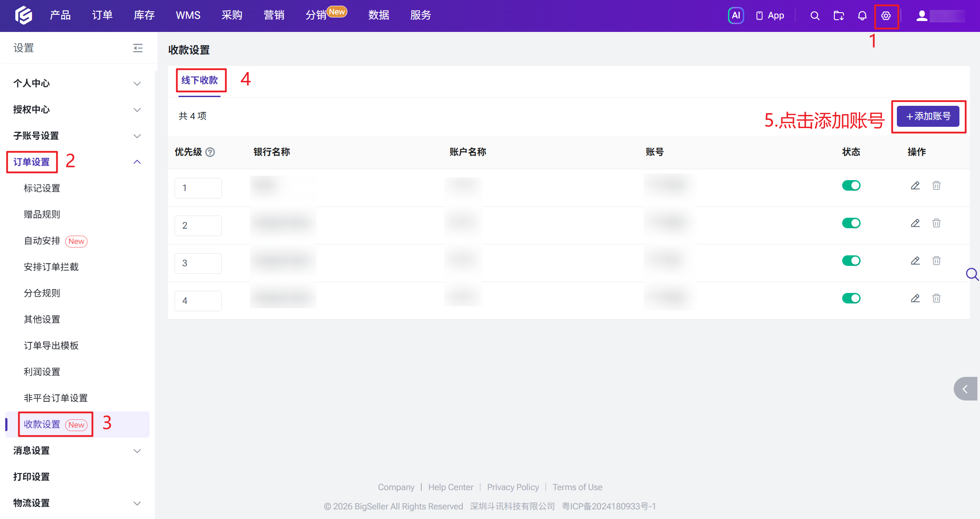Image resolution: width=980 pixels, height=519 pixels.
Task: Open the 营销 top menu
Action: 274,15
